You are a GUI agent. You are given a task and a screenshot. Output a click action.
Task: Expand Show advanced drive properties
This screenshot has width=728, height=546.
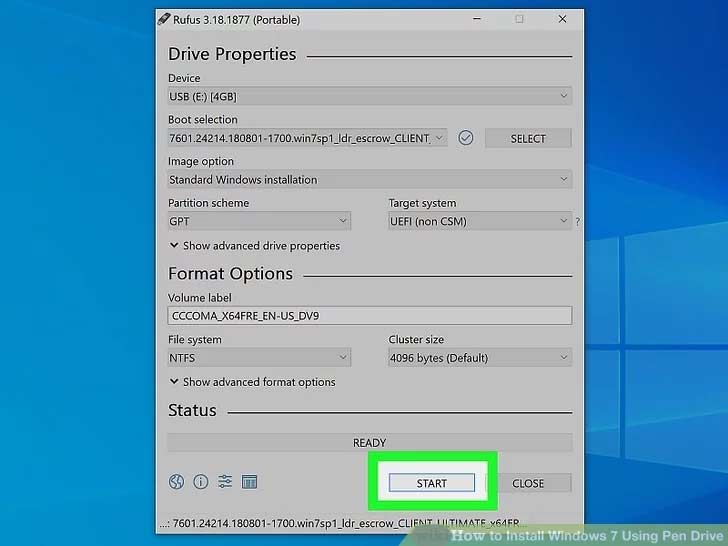(x=254, y=246)
